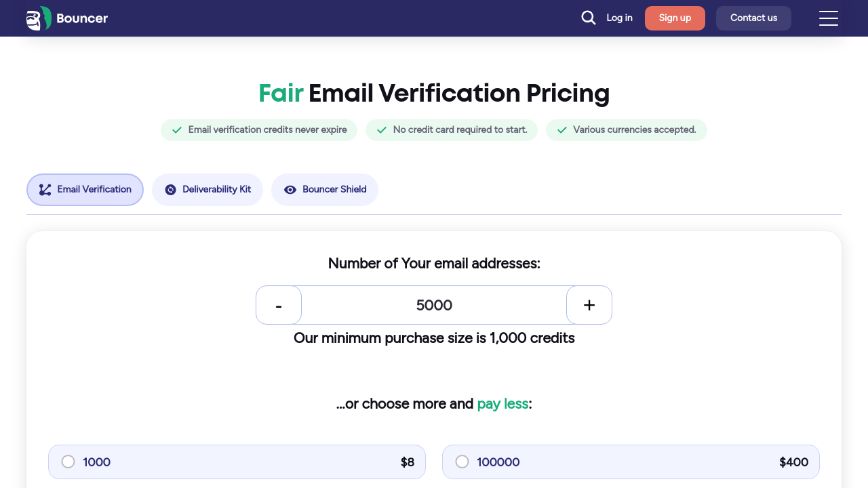Click checkmark icon beside various currencies accepted
Screen dimensions: 868x488
[562, 130]
